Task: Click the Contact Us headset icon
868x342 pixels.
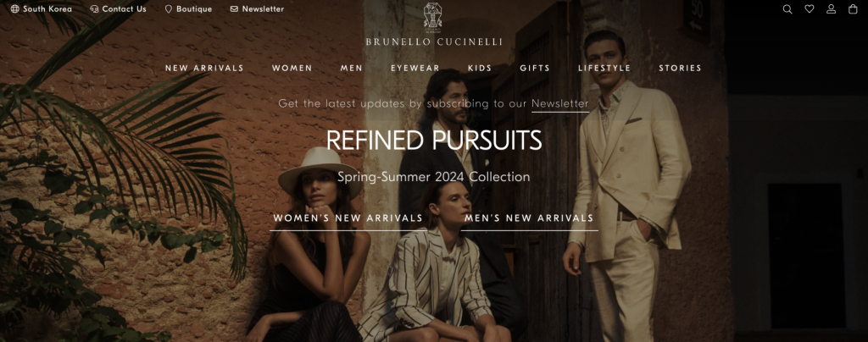Action: [x=94, y=8]
